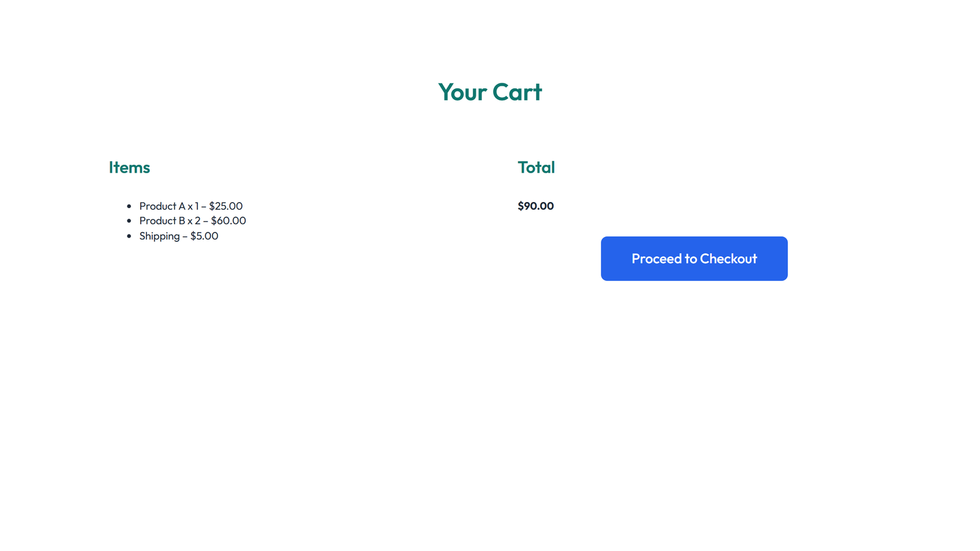The image size is (980, 551).
Task: Click the Product A name text
Action: [x=163, y=206]
